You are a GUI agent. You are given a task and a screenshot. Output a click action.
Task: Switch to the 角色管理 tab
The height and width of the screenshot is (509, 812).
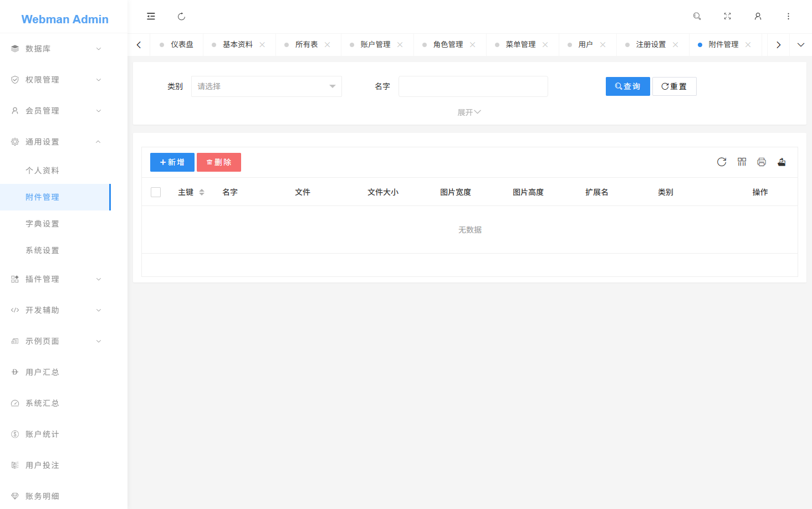click(448, 44)
